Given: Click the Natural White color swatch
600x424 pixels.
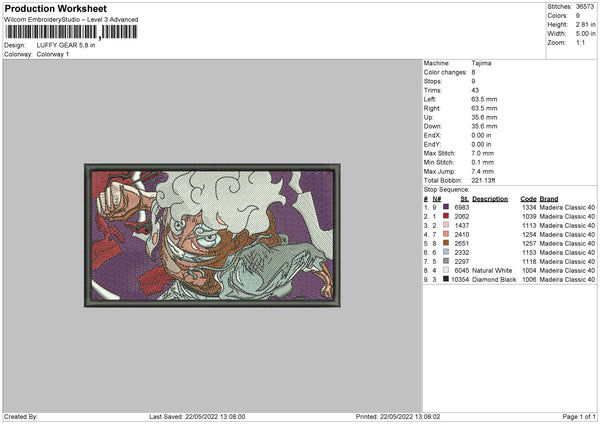Looking at the screenshot, I should [446, 270].
